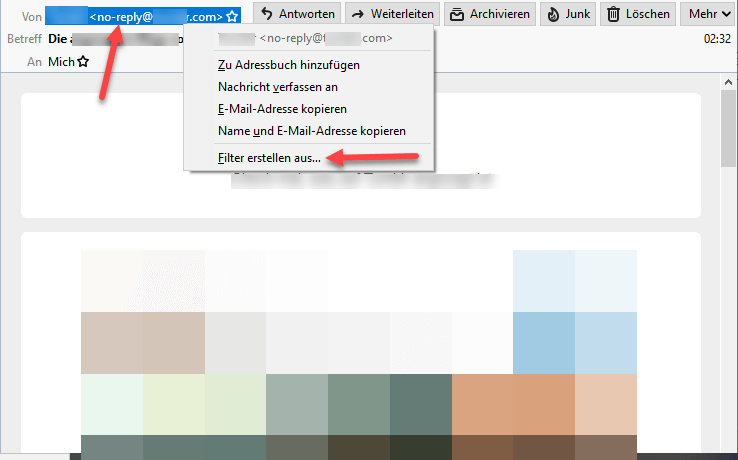The height and width of the screenshot is (460, 738).
Task: Click the forward arrow icon on Weiterleiten
Action: point(358,15)
